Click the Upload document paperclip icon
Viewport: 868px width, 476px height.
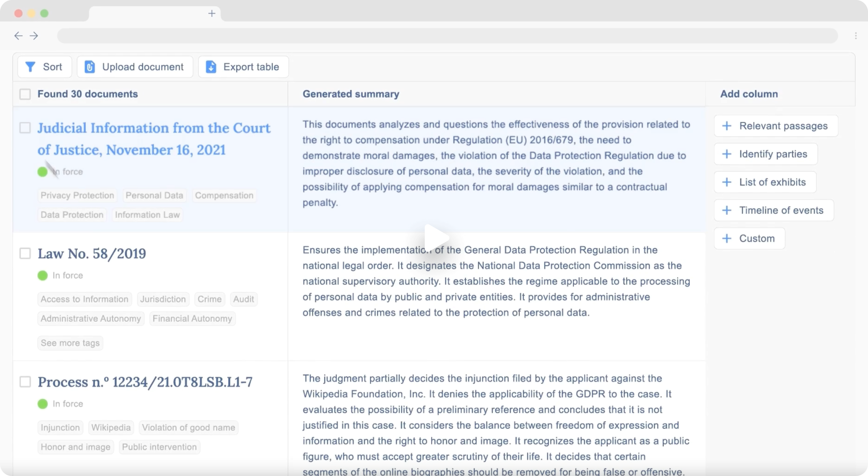[90, 67]
